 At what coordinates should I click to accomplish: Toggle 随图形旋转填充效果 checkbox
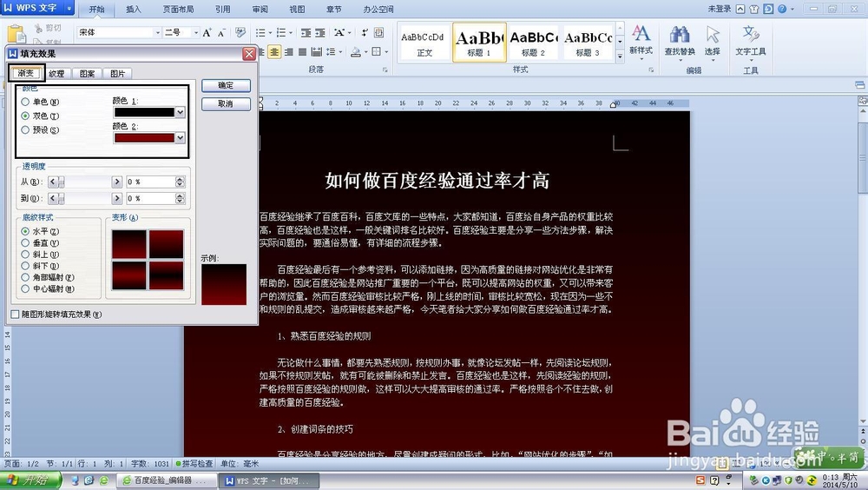pyautogui.click(x=16, y=315)
